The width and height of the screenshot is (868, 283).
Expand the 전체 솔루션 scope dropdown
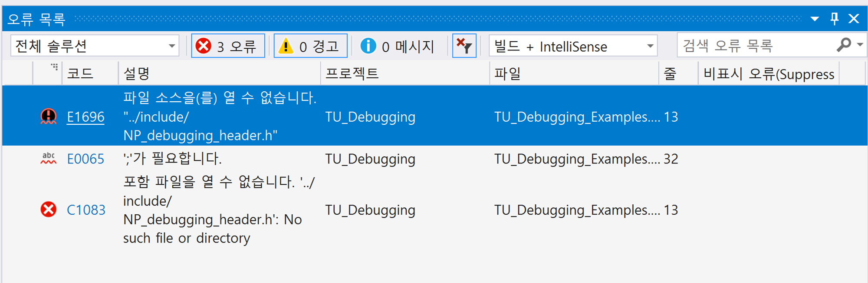click(x=172, y=46)
